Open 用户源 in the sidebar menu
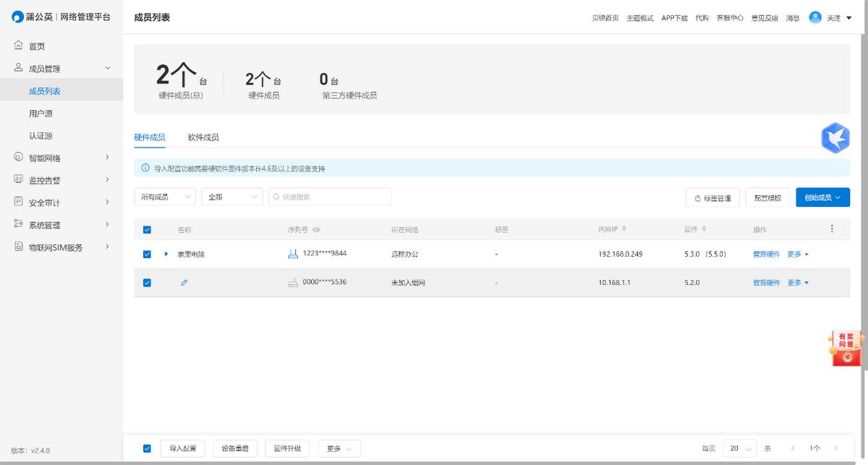The image size is (868, 465). point(41,114)
